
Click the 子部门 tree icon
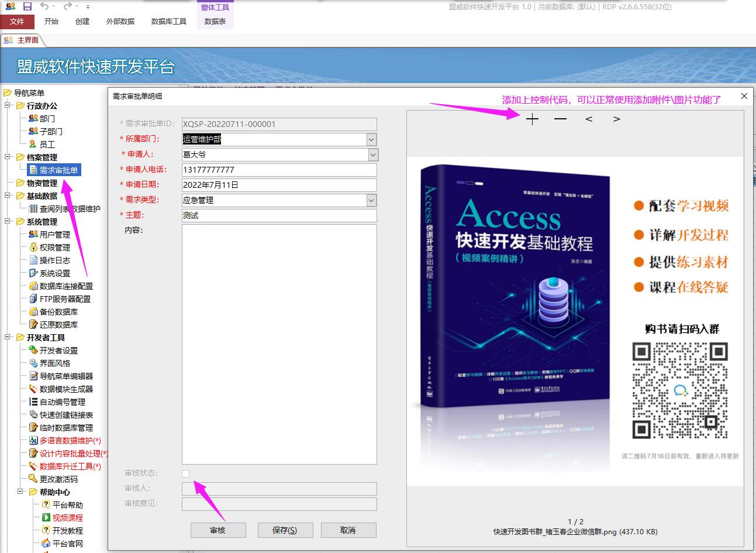click(33, 131)
